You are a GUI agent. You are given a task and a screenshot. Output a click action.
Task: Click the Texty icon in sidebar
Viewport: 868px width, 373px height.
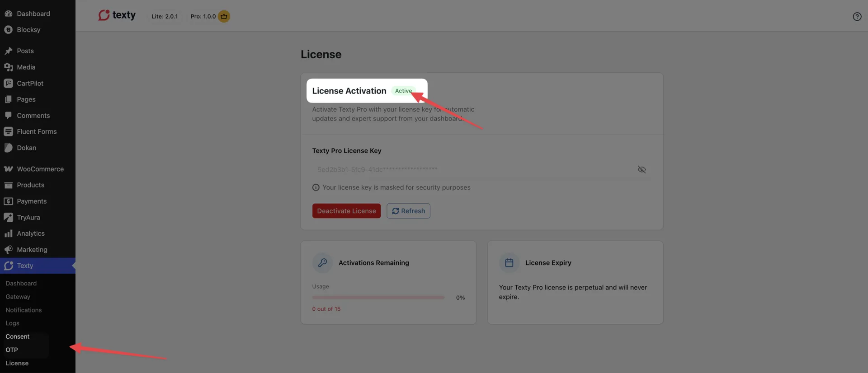coord(8,266)
